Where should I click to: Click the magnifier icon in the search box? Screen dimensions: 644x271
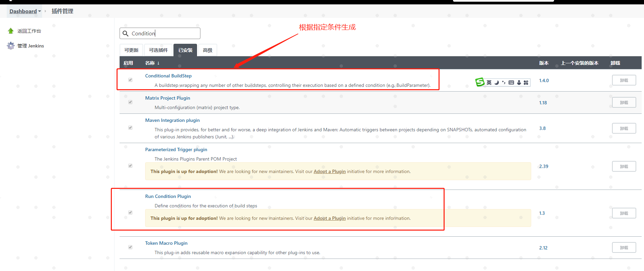(x=125, y=33)
